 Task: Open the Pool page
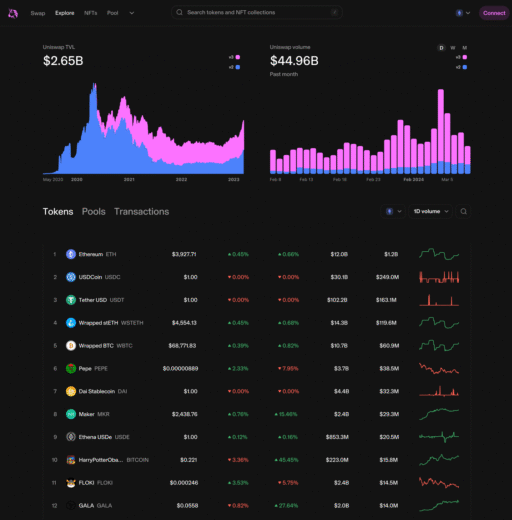pos(112,13)
